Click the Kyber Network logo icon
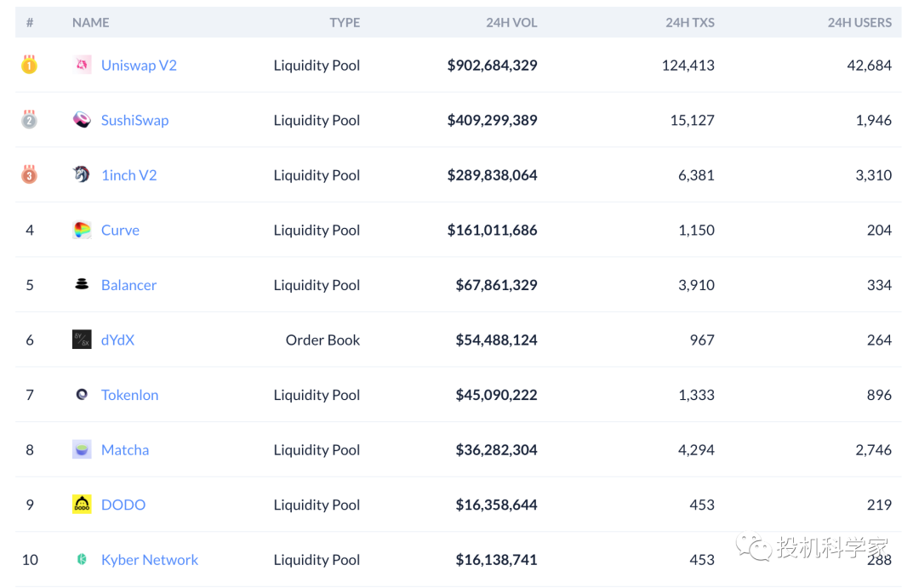Screen dimensions: 919x588 pyautogui.click(x=82, y=560)
